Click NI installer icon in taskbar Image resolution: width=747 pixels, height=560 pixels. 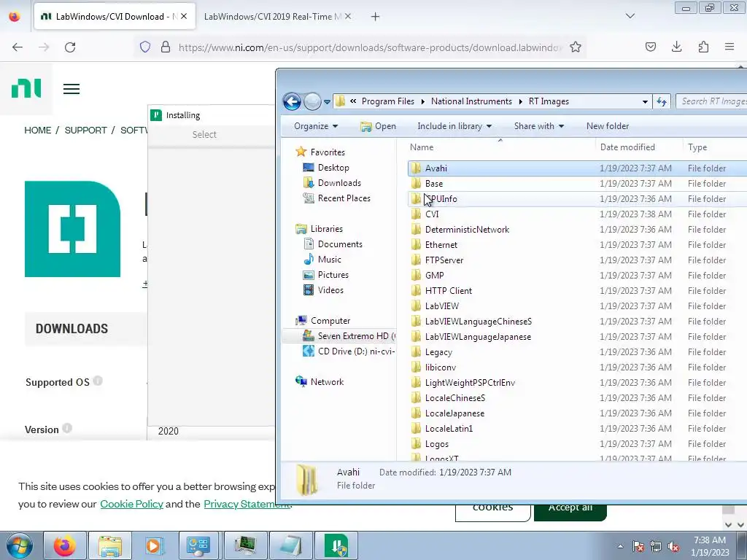pos(336,545)
